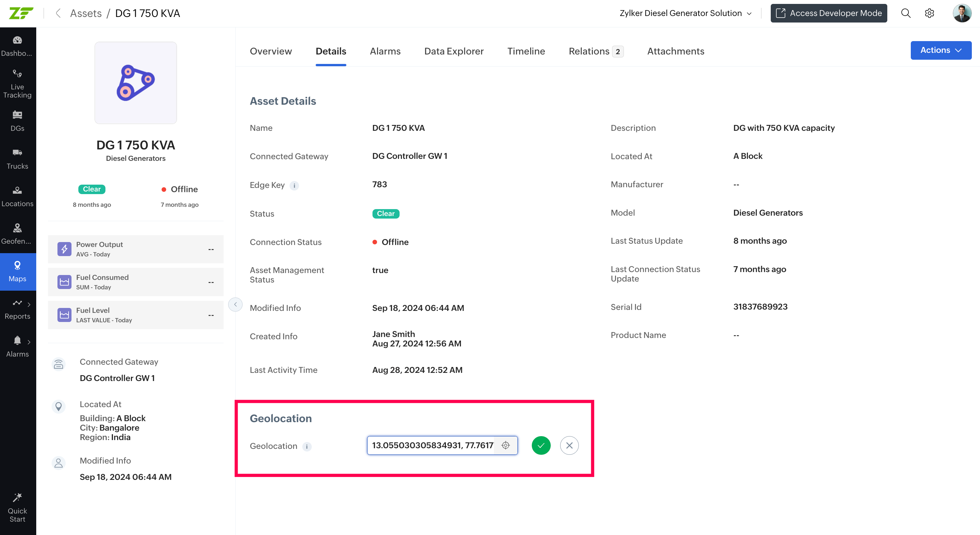Open the Dashboard sidebar icon

18,46
